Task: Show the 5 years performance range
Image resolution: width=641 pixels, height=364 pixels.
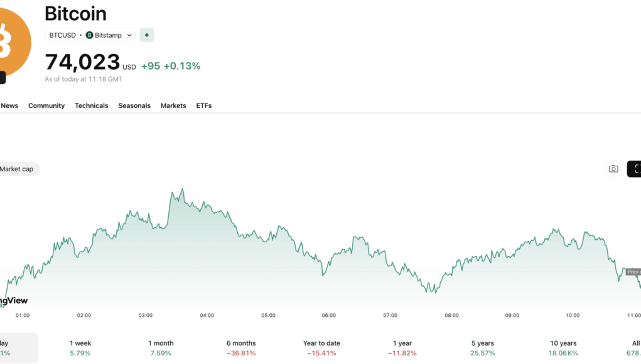Action: pos(483,348)
